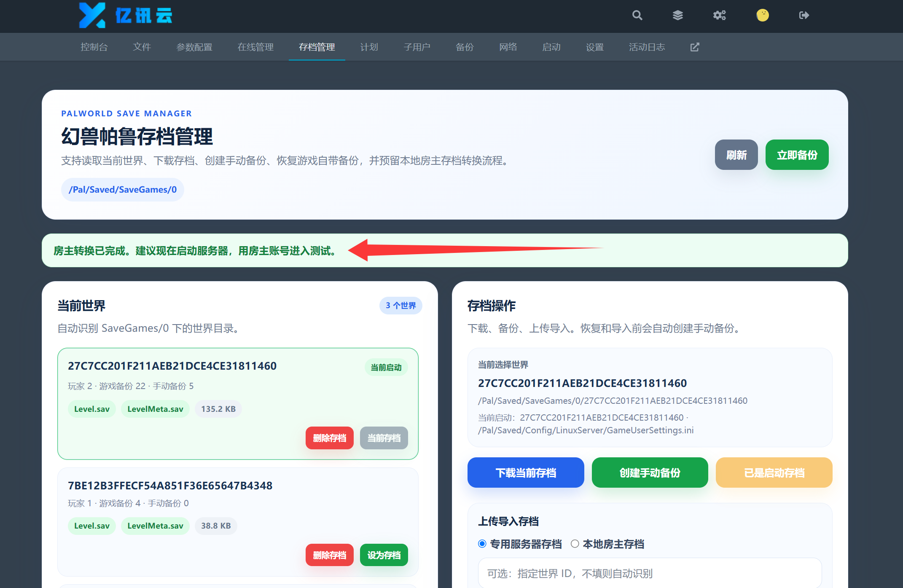Select 本地房主存档 radio option
This screenshot has height=588, width=903.
[x=575, y=544]
